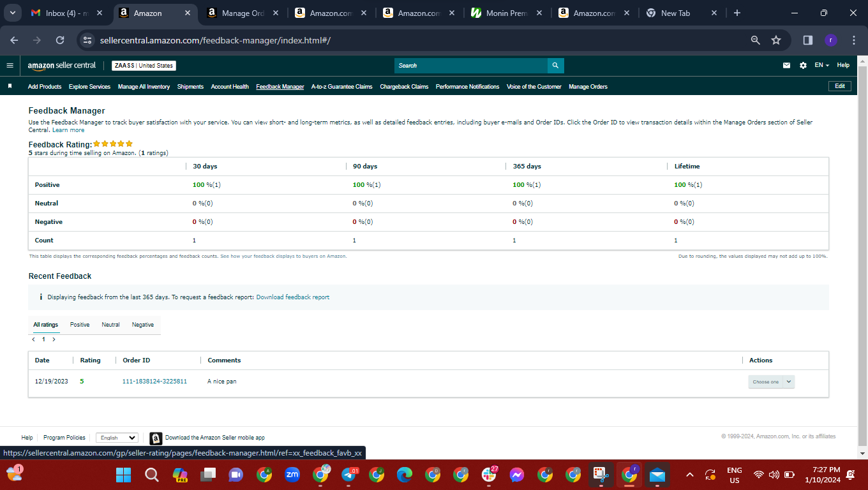
Task: Open Explore Services in navigation bar
Action: click(x=89, y=87)
